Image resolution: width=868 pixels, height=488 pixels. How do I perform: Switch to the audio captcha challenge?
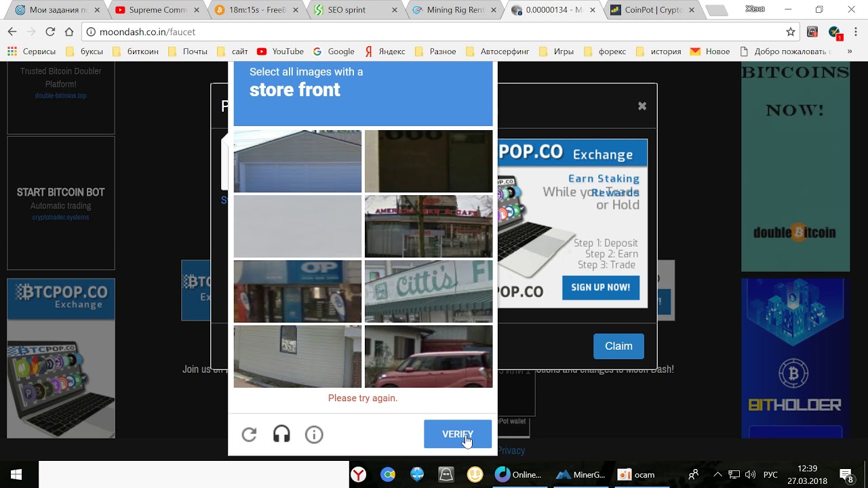(x=281, y=434)
